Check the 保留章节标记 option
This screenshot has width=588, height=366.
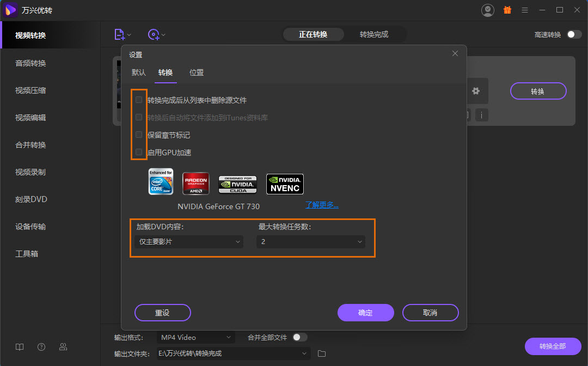point(139,135)
